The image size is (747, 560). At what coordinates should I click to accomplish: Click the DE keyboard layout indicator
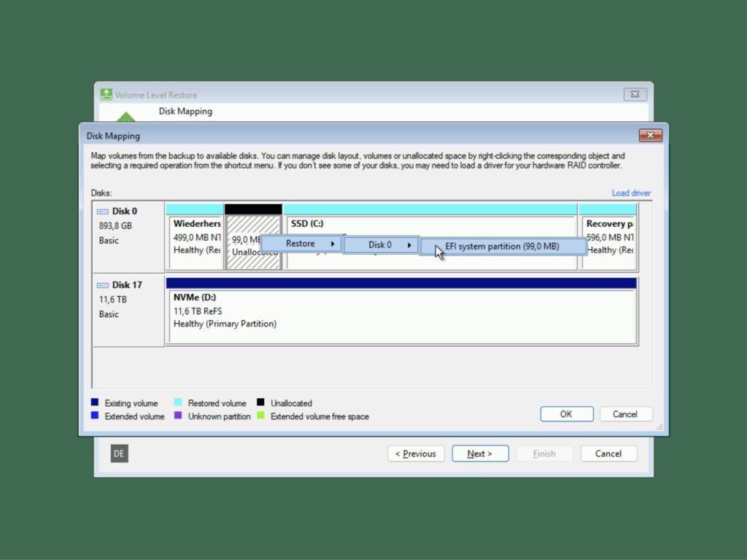coord(119,453)
